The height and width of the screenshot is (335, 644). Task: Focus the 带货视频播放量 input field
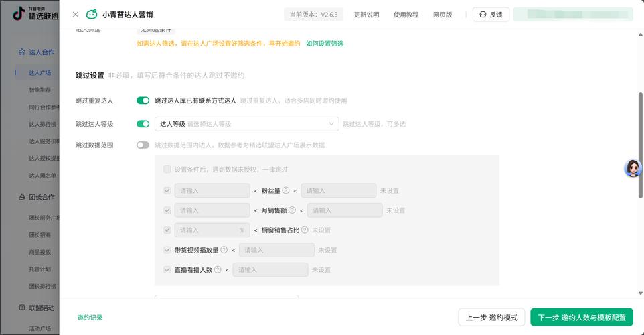276,249
